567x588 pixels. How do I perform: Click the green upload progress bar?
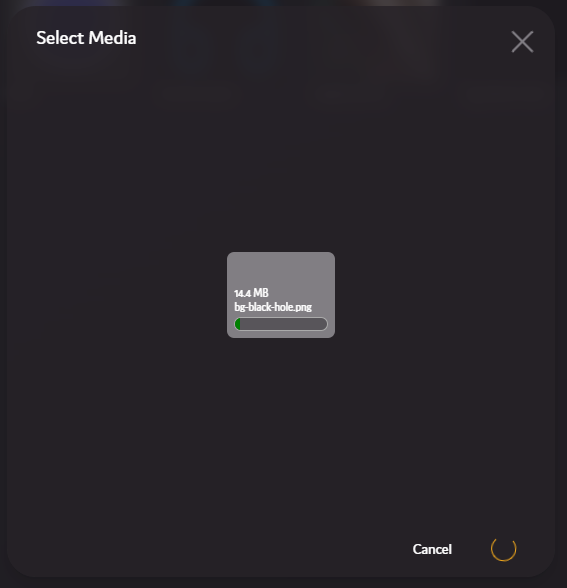pos(281,324)
